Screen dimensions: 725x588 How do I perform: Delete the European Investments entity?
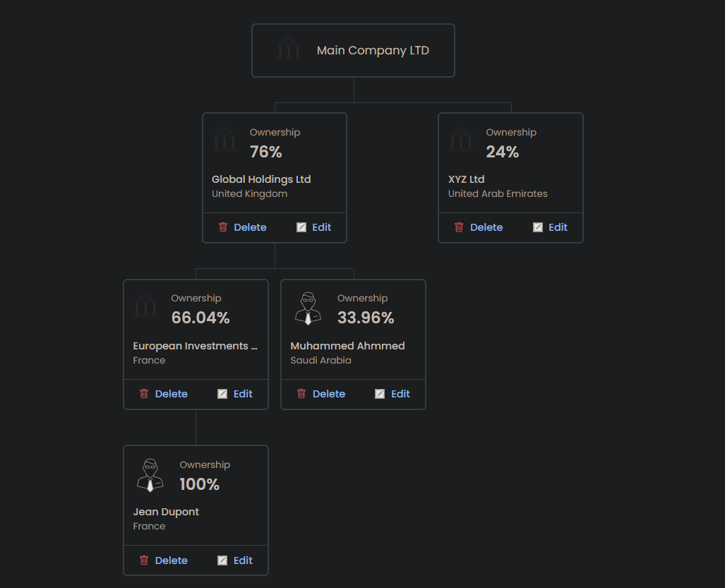[171, 394]
